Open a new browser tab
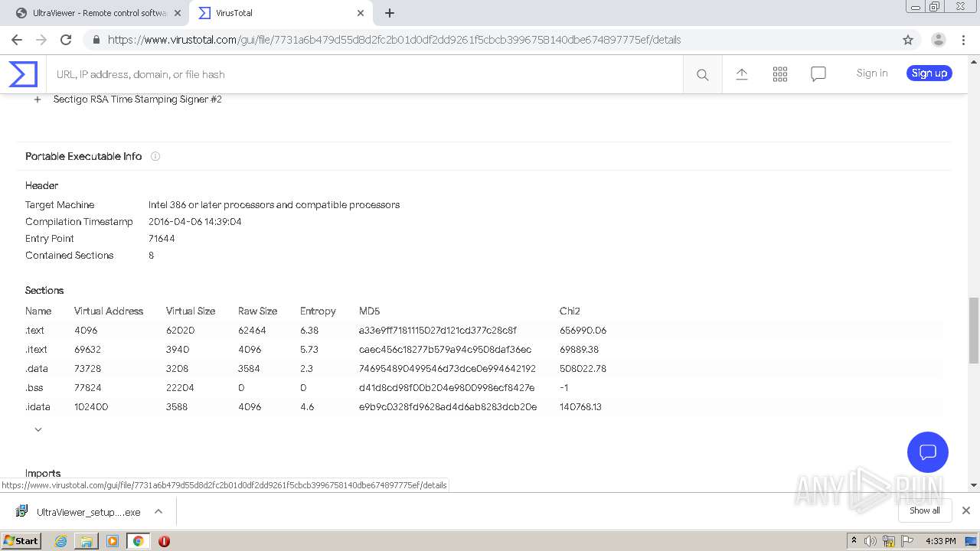The height and width of the screenshot is (551, 980). pyautogui.click(x=390, y=13)
